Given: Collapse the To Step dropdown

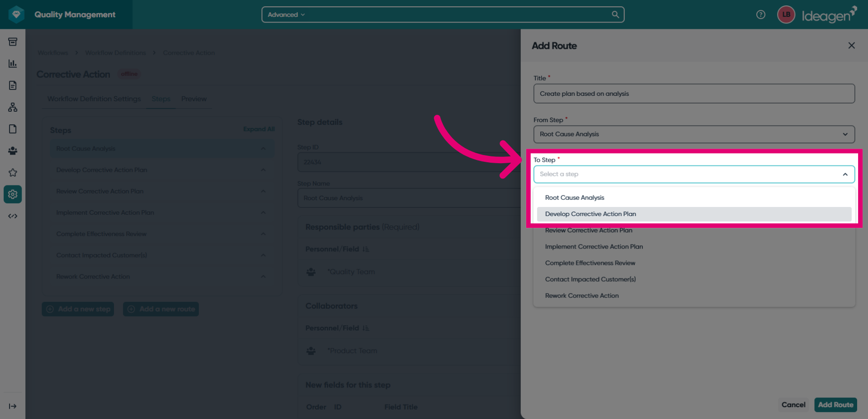Looking at the screenshot, I should 845,174.
